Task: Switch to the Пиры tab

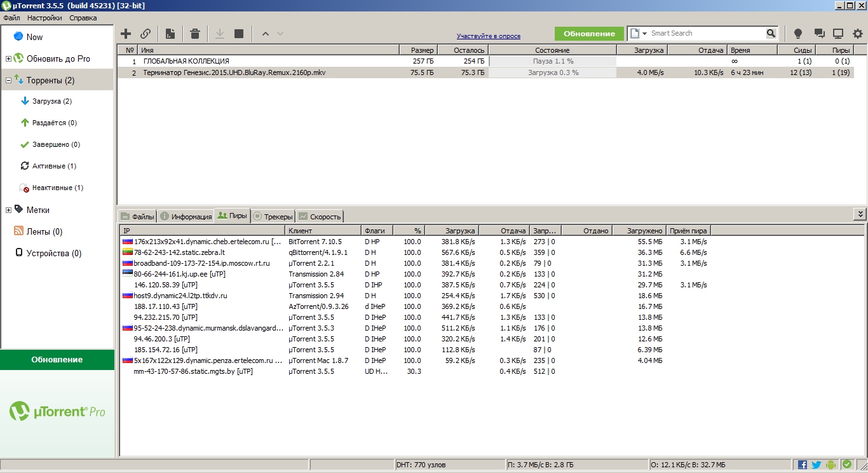Action: point(232,216)
